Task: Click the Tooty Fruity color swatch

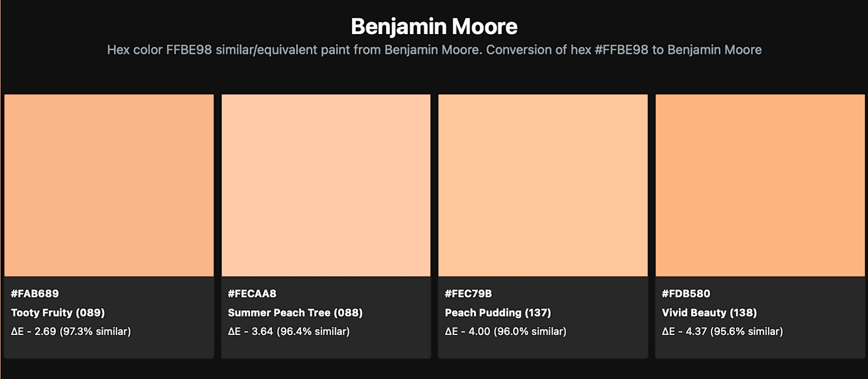Action: point(109,185)
